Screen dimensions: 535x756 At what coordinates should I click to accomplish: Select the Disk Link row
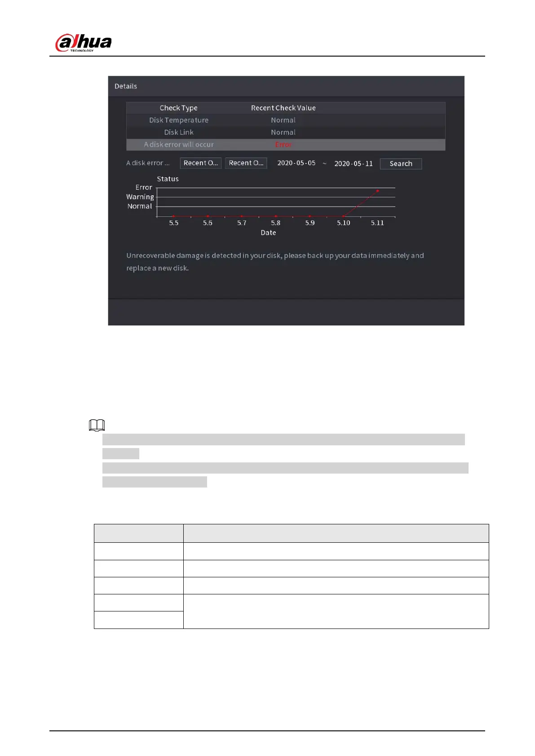[286, 132]
